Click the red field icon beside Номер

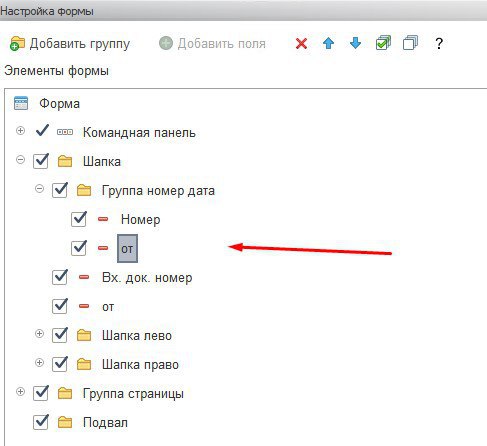coord(103,219)
